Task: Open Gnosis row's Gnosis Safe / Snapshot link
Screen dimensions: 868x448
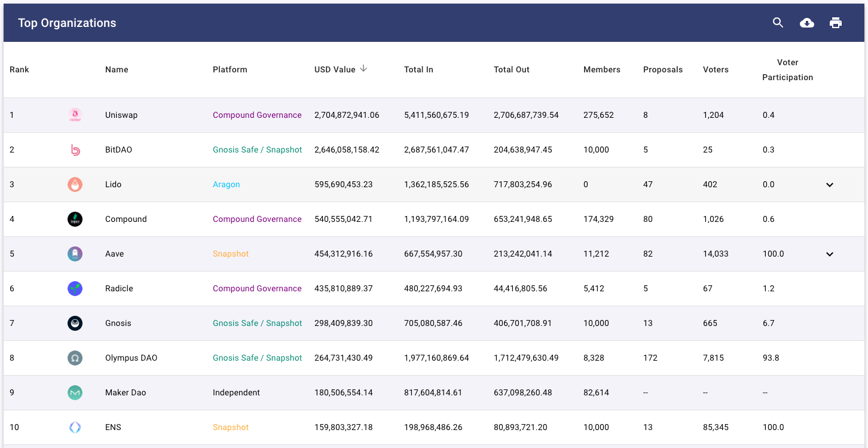Action: (258, 323)
